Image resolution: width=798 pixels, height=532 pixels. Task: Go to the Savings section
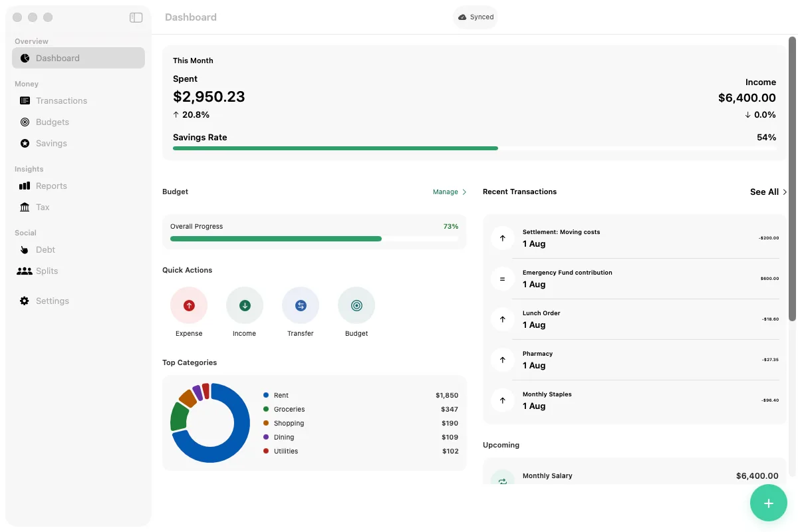coord(78,144)
